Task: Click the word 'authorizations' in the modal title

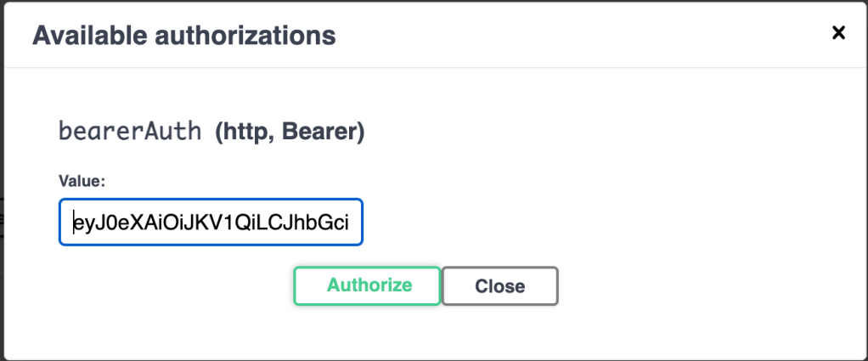Action: click(x=245, y=36)
